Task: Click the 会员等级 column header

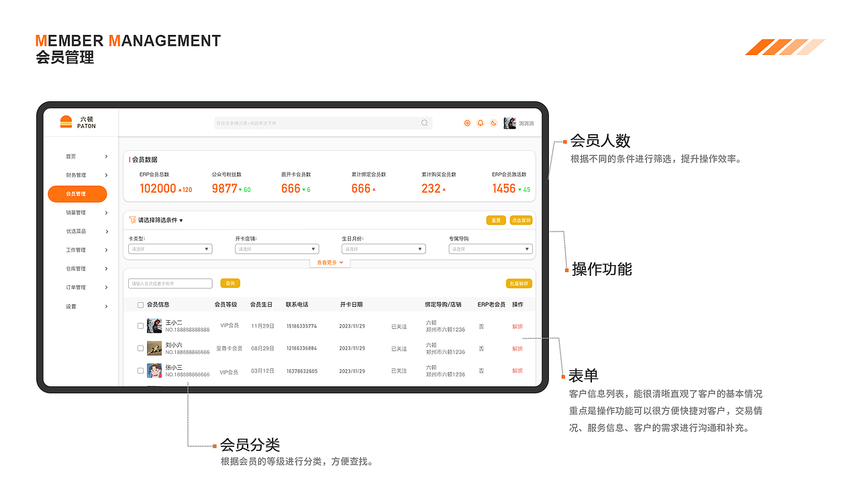Action: click(226, 305)
